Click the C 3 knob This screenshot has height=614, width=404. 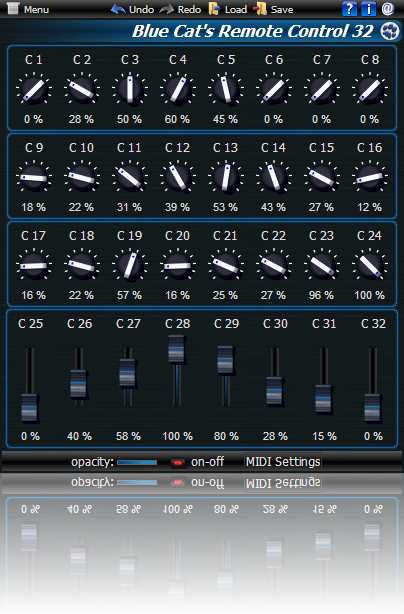(130, 90)
